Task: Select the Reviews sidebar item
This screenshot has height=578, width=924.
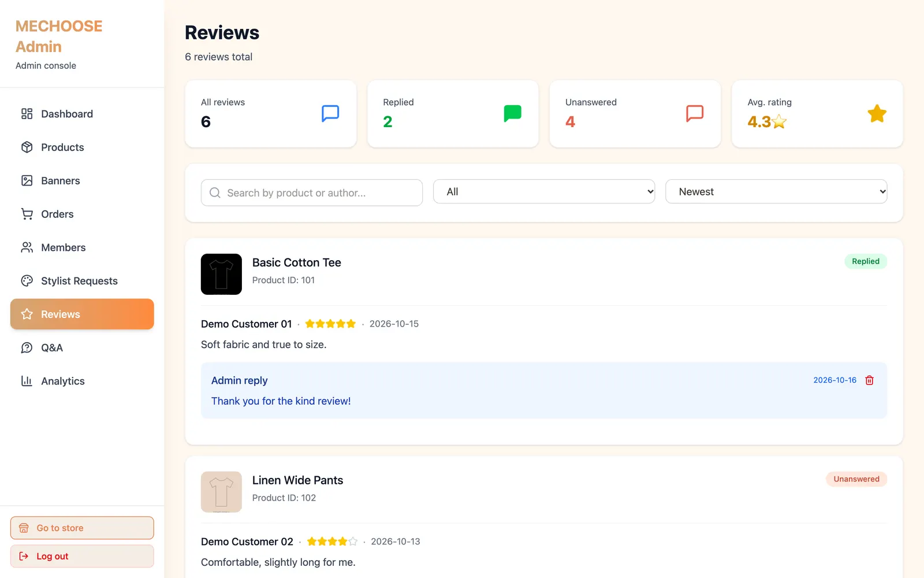Action: pyautogui.click(x=82, y=314)
